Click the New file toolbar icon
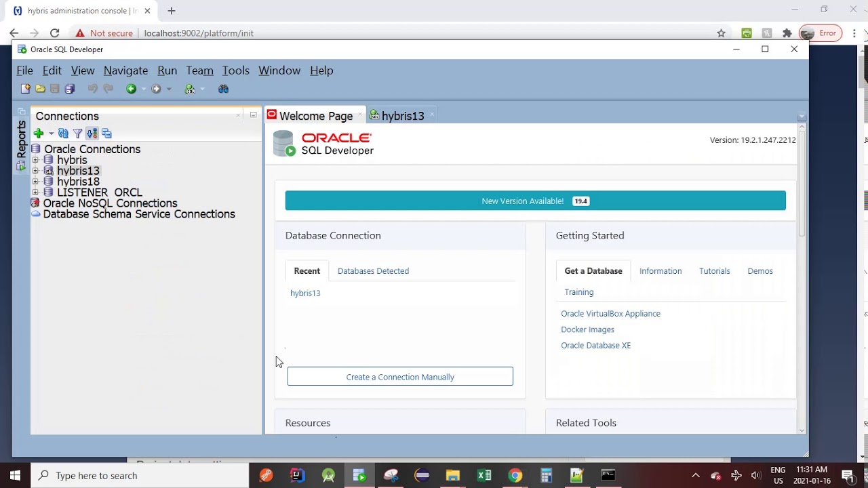This screenshot has width=868, height=488. [25, 89]
